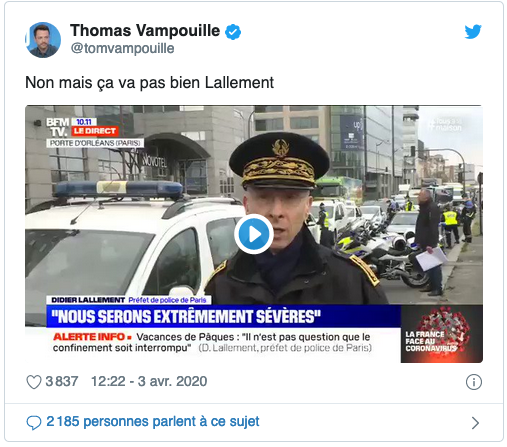Click the speech bubble reply icon
The height and width of the screenshot is (447, 507).
(x=34, y=422)
